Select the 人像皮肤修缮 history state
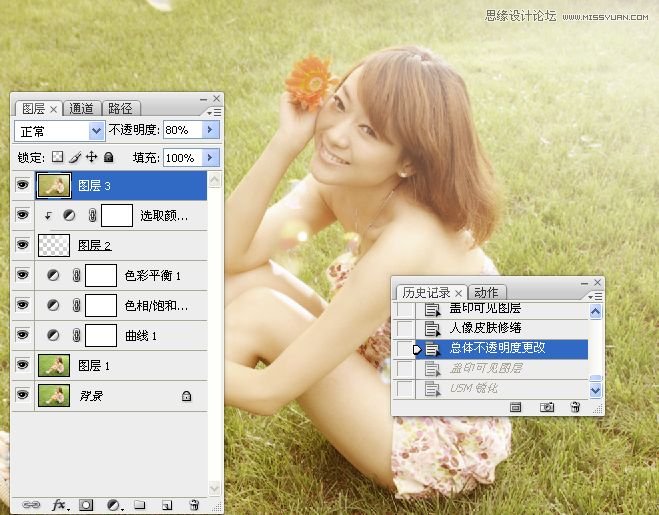 tap(485, 328)
